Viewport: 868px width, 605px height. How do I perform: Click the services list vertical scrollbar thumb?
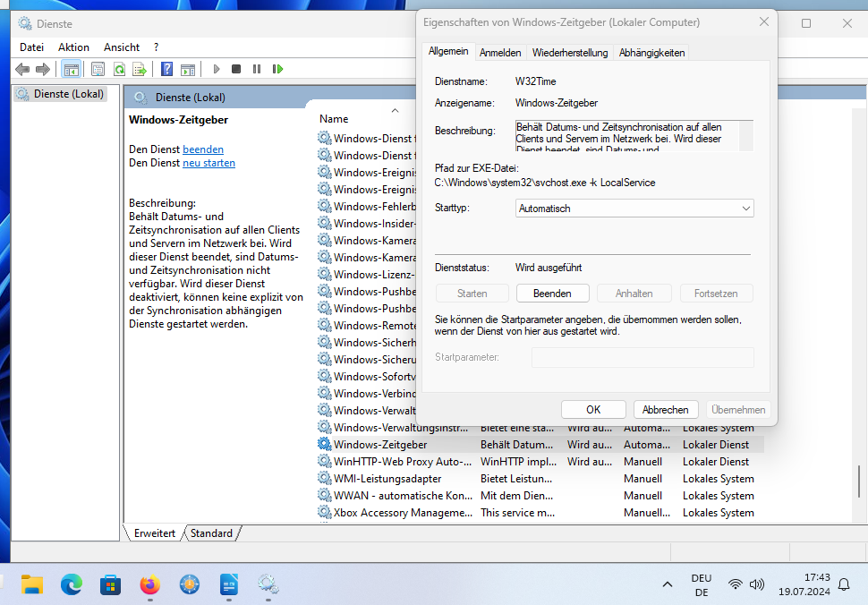pyautogui.click(x=859, y=481)
